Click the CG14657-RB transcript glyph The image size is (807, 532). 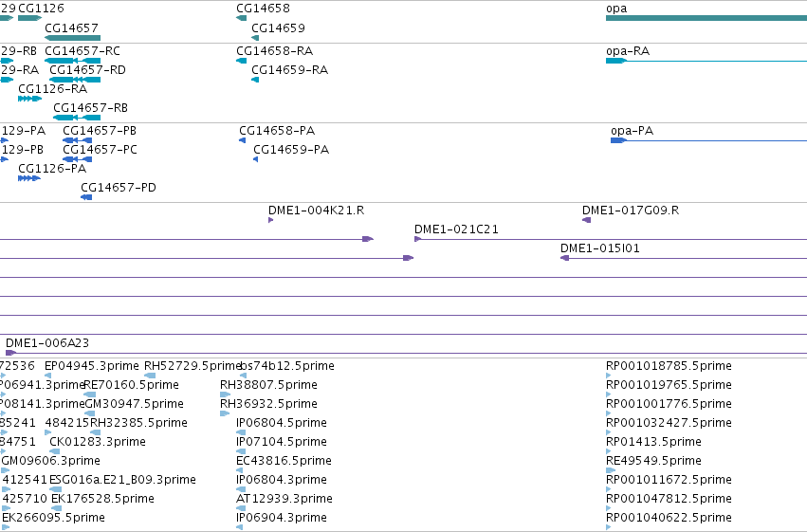pyautogui.click(x=77, y=118)
